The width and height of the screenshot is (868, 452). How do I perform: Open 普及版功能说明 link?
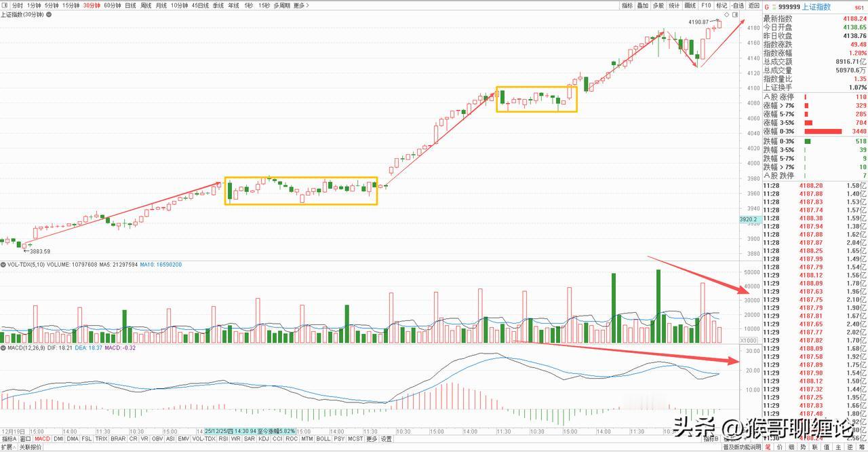click(742, 447)
